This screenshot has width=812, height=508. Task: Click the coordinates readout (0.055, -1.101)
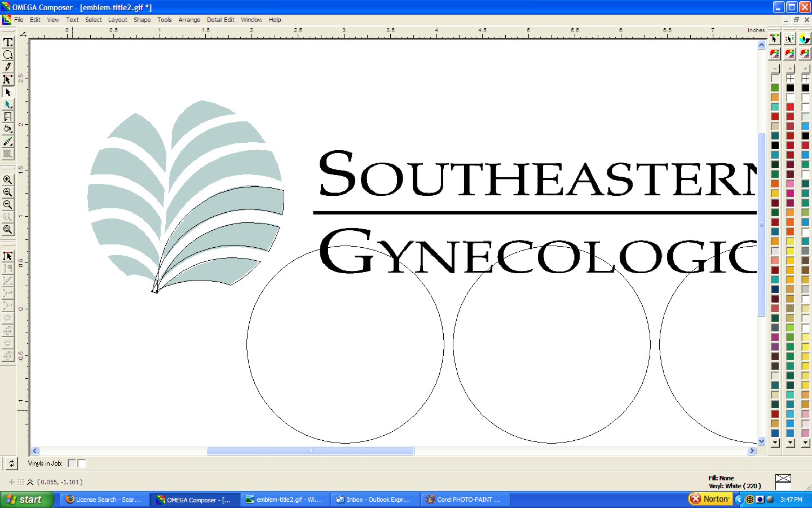60,482
